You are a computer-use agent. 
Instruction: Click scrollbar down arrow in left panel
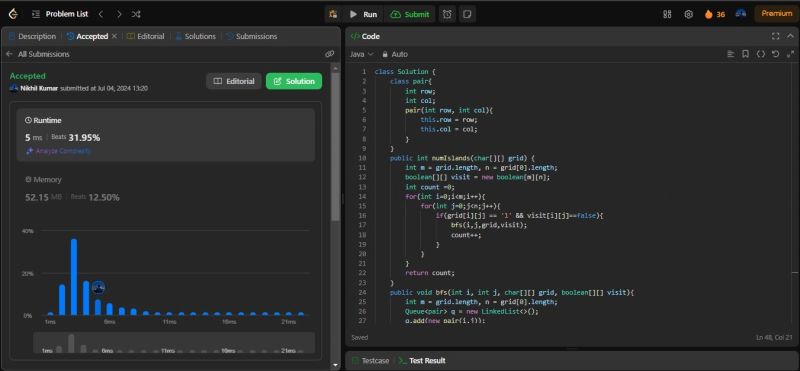tap(335, 365)
